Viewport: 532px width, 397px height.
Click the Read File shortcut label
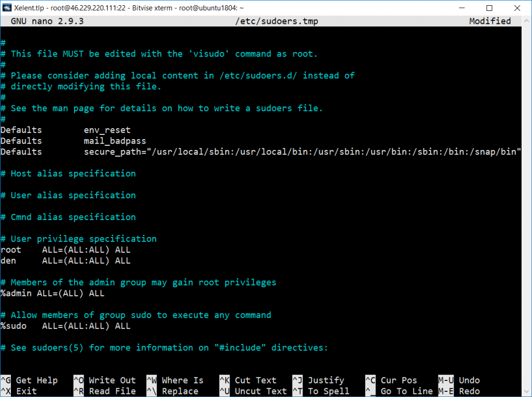112,391
